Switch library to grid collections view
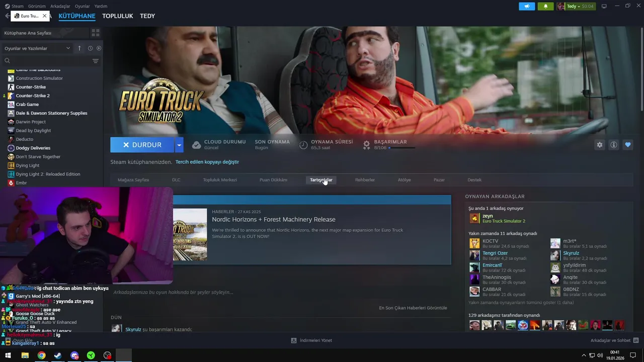The image size is (644, 362). pyautogui.click(x=95, y=33)
